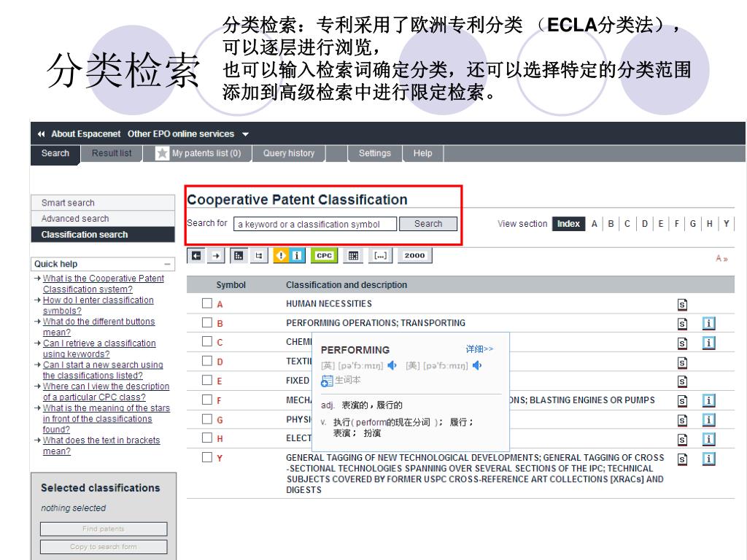Toggle the blue info notes toolbar icon
747x560 pixels.
click(296, 256)
